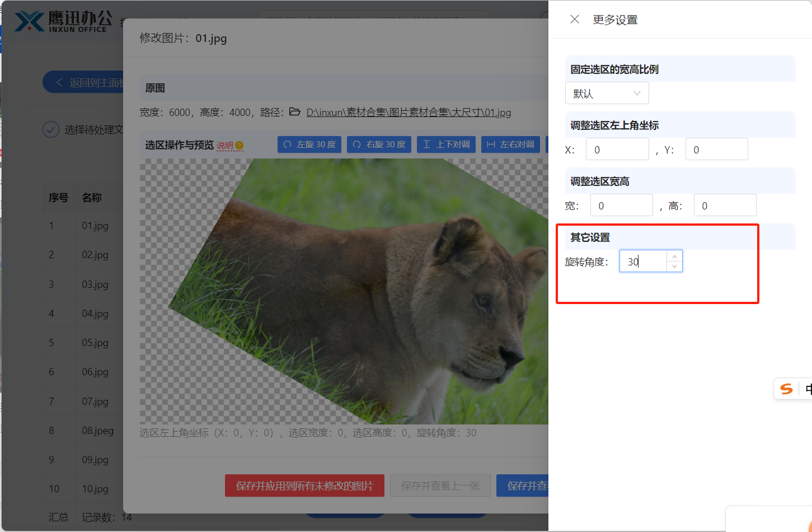This screenshot has height=532, width=812.
Task: Click the 右旋 30 度 rotate-right button
Action: click(379, 144)
